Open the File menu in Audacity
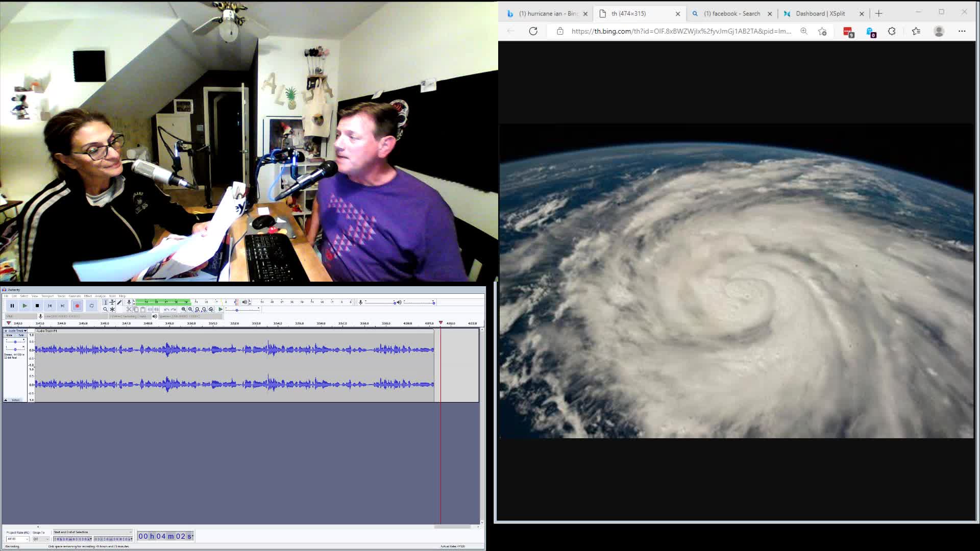This screenshot has height=551, width=980. coord(6,296)
